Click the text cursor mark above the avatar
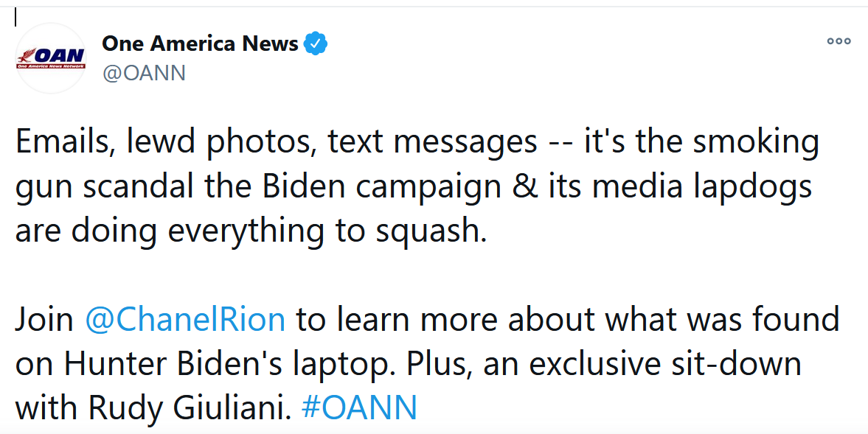This screenshot has width=868, height=434. (15, 18)
